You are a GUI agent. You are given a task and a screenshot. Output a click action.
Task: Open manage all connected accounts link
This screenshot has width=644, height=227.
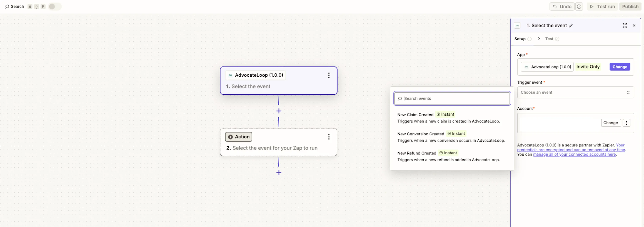[574, 154]
